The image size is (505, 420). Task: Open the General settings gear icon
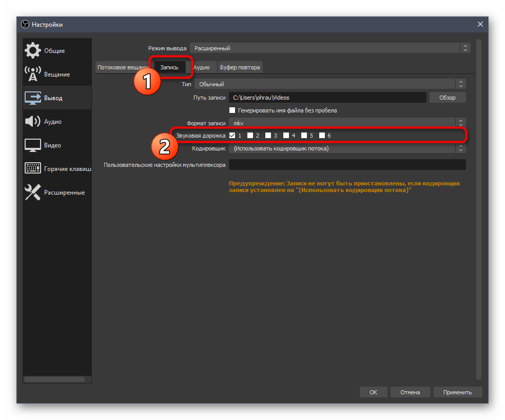click(33, 51)
